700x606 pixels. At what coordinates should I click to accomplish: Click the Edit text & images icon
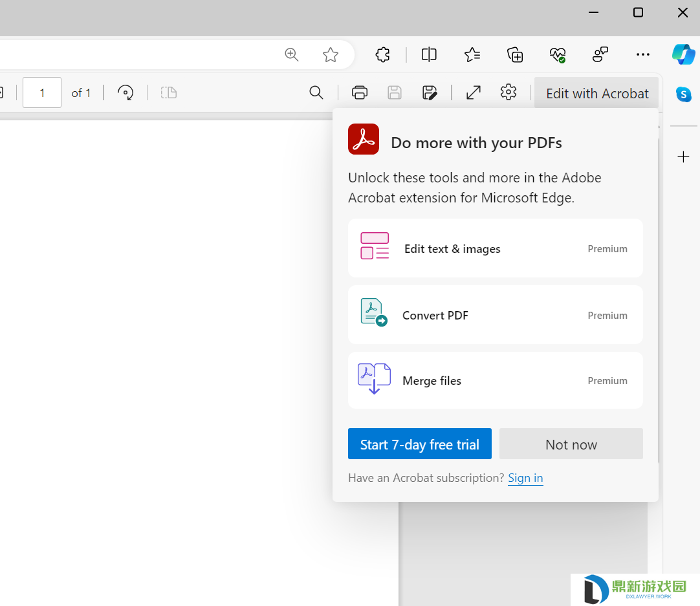click(375, 246)
